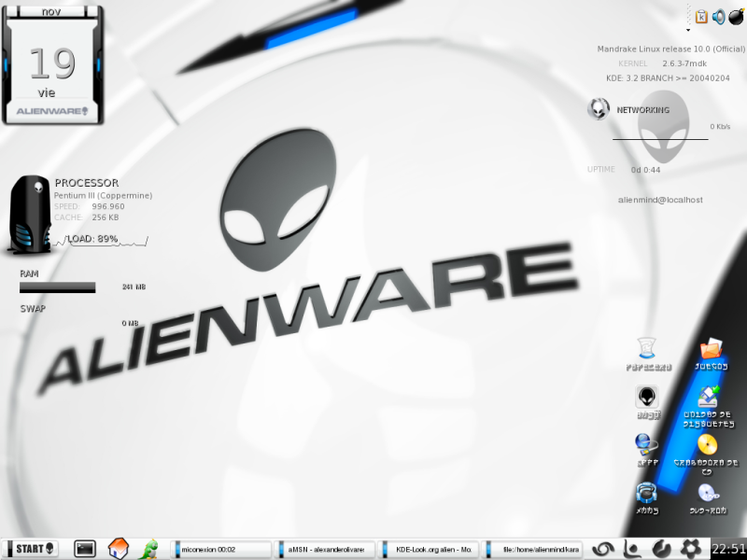Click the calendar widget showing 19
This screenshot has width=747, height=560.
52,65
